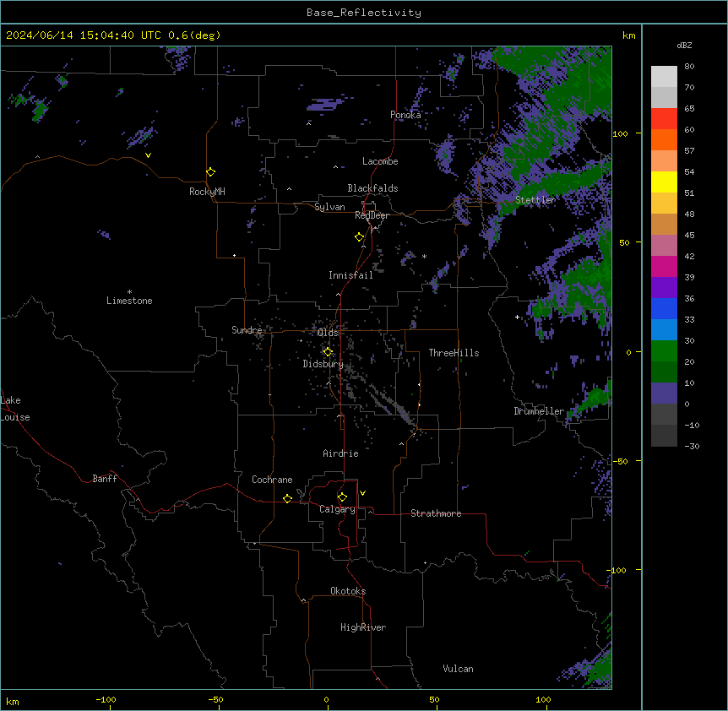Click the Blackfalds city label
The width and height of the screenshot is (728, 711).
click(372, 188)
